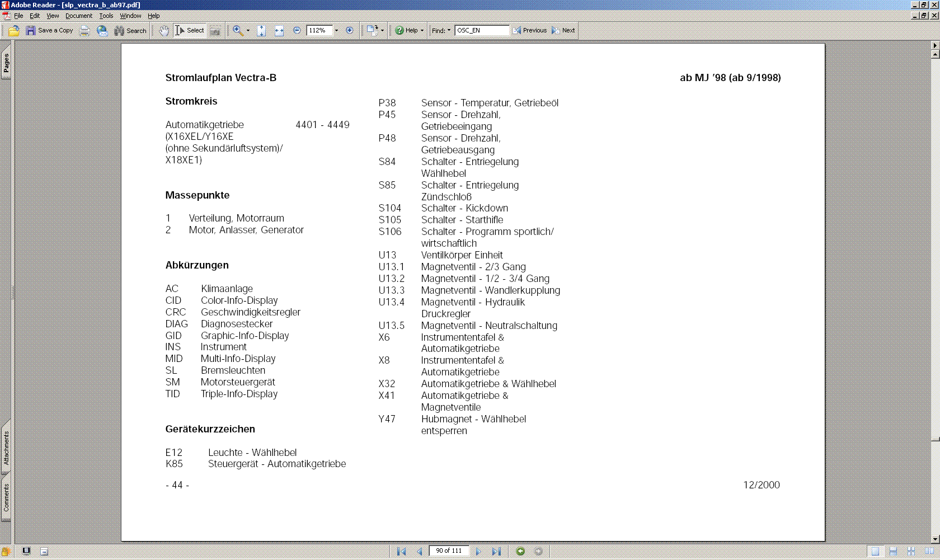Click the '4401 - 4449' circuit range text
The height and width of the screenshot is (560, 940).
coord(323,125)
